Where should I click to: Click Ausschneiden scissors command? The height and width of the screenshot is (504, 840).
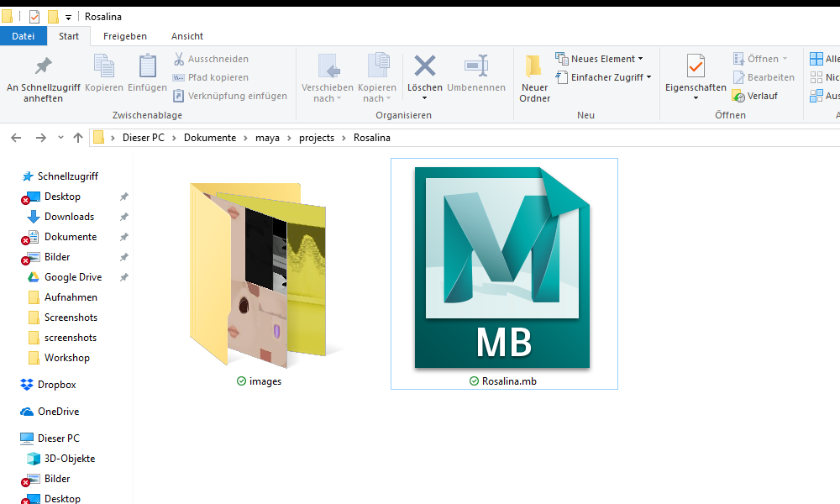[x=211, y=59]
